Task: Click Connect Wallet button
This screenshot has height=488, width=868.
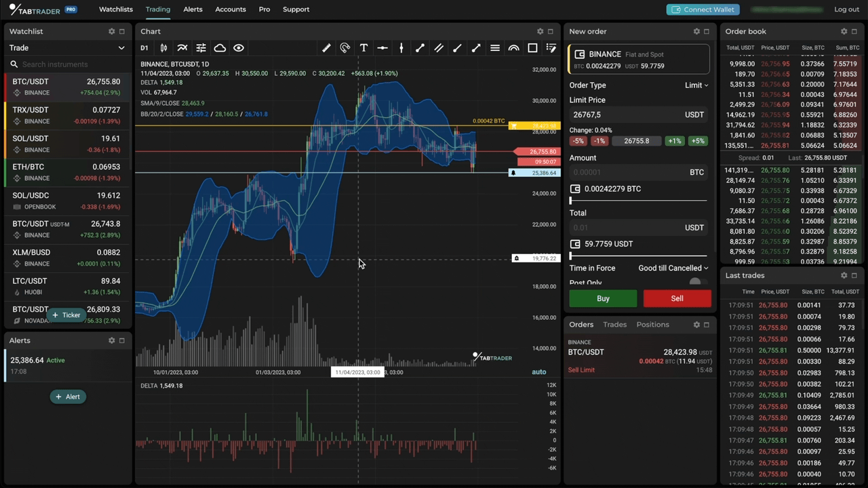Action: (x=703, y=9)
